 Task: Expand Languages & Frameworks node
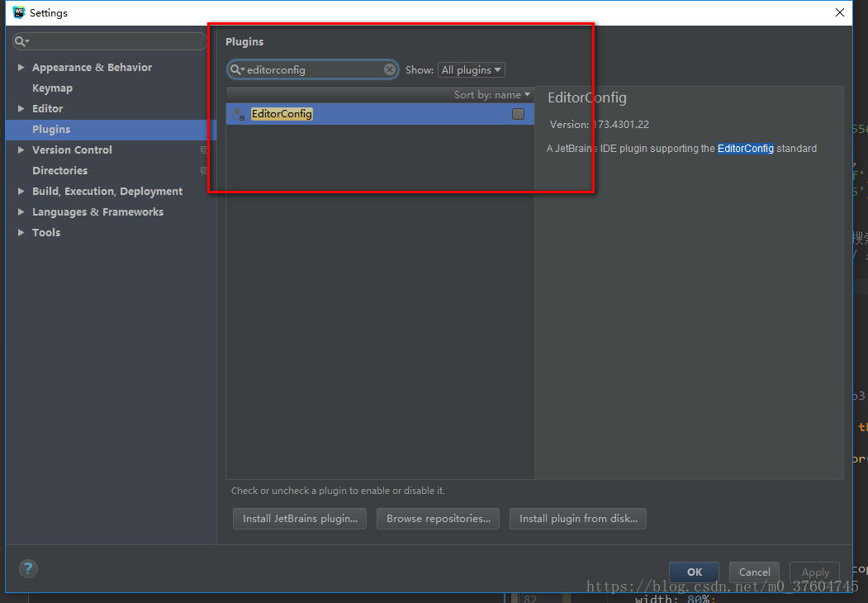coord(21,212)
